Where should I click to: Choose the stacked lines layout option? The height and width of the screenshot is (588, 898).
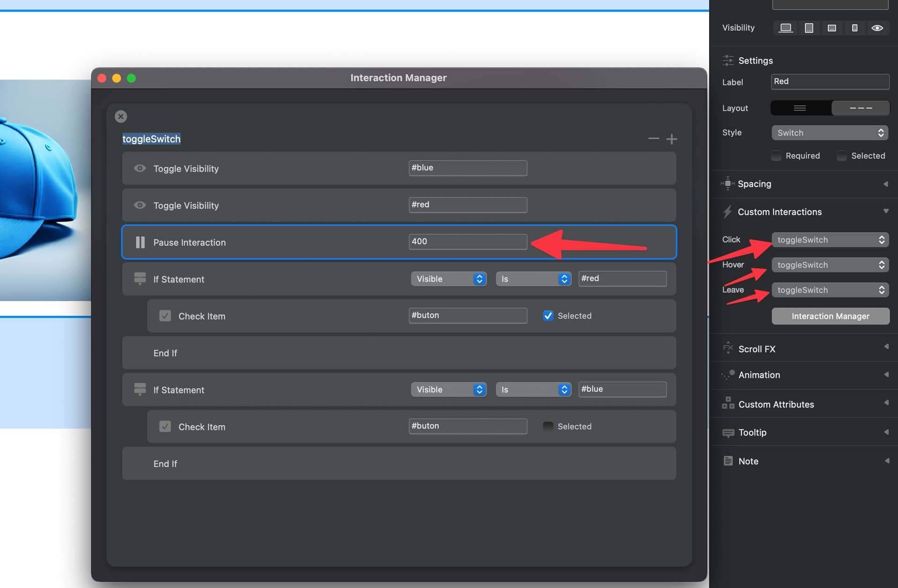pyautogui.click(x=800, y=108)
